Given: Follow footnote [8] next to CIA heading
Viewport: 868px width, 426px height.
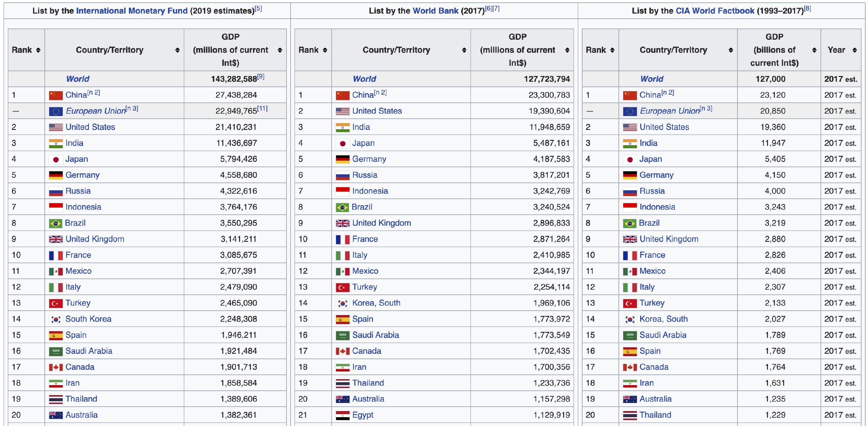Looking at the screenshot, I should (x=808, y=8).
